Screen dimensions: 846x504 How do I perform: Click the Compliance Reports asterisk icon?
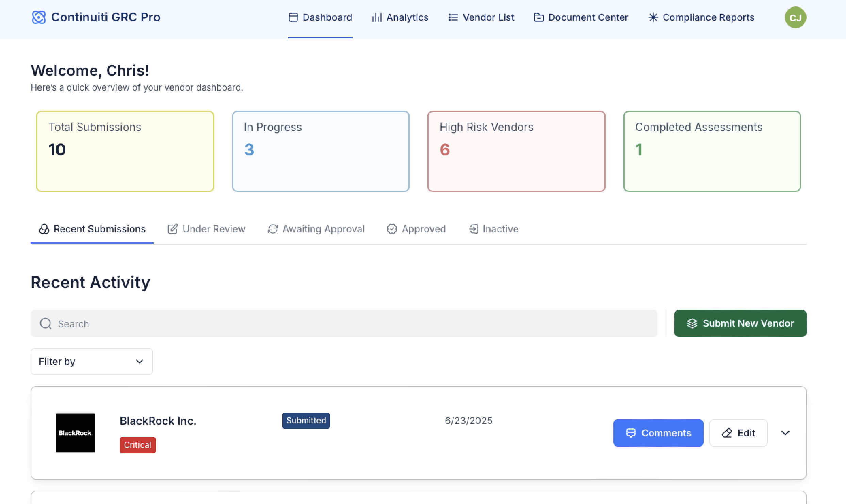[x=653, y=17]
